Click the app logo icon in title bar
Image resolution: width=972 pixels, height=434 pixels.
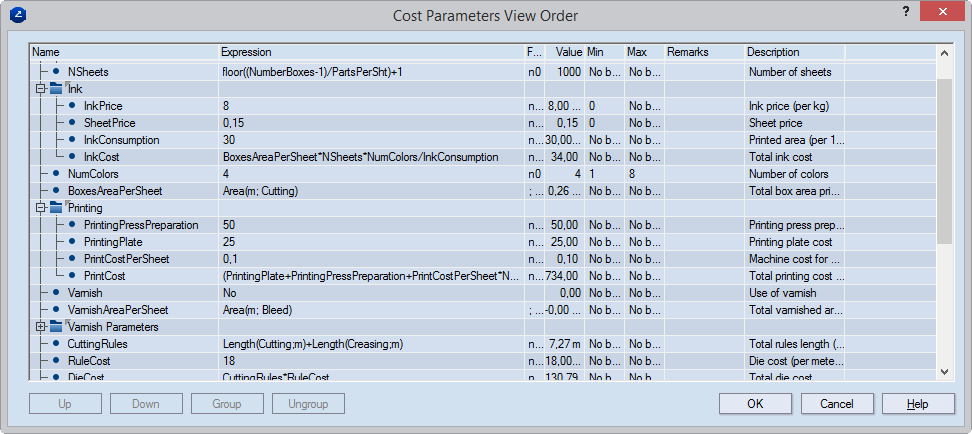pos(18,15)
